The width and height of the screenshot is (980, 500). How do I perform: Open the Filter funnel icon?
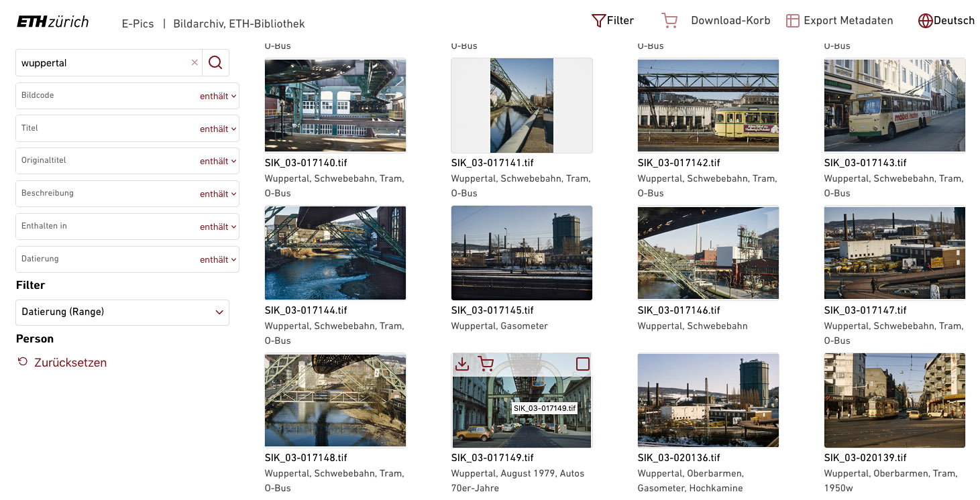click(598, 21)
